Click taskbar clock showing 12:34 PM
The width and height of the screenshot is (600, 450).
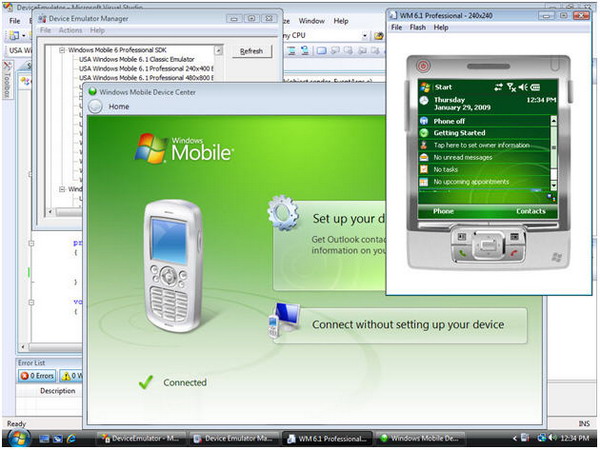(x=574, y=439)
